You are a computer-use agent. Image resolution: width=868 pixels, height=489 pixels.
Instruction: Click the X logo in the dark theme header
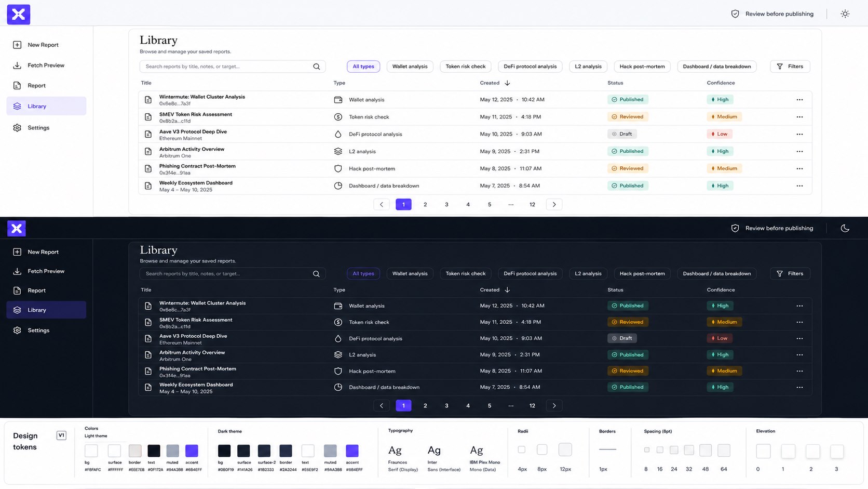[x=17, y=228]
